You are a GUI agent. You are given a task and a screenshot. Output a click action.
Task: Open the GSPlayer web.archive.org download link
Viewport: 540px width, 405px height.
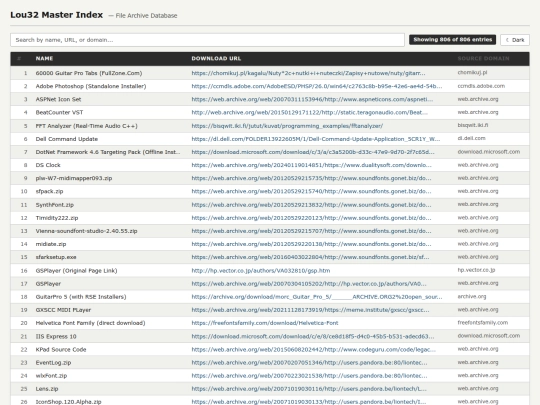(x=309, y=284)
